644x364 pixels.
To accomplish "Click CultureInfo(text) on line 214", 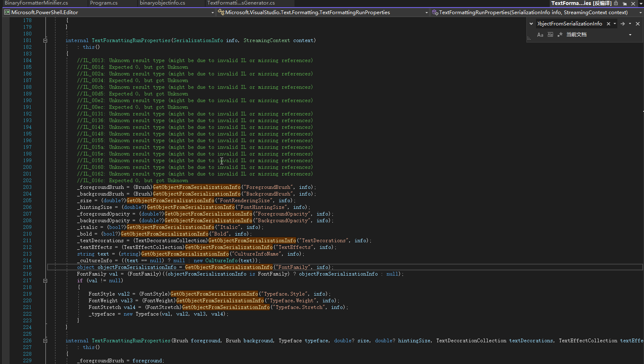I will 230,261.
